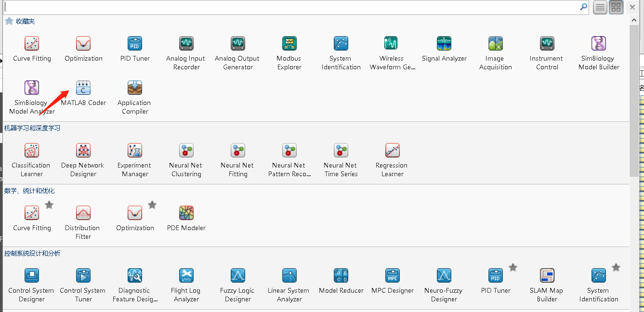Open SimBiology Model Builder
644x312 pixels.
pyautogui.click(x=598, y=53)
